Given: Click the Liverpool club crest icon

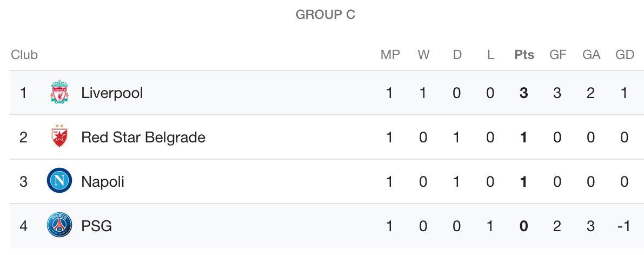Looking at the screenshot, I should coord(59,92).
